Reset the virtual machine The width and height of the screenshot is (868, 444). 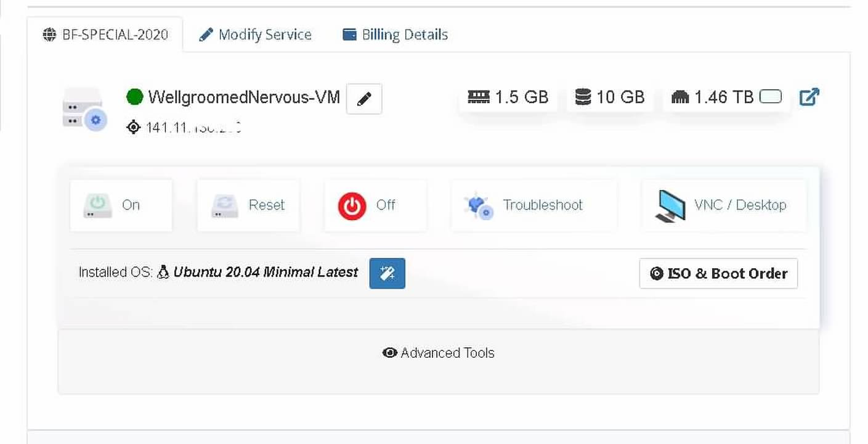pos(248,205)
